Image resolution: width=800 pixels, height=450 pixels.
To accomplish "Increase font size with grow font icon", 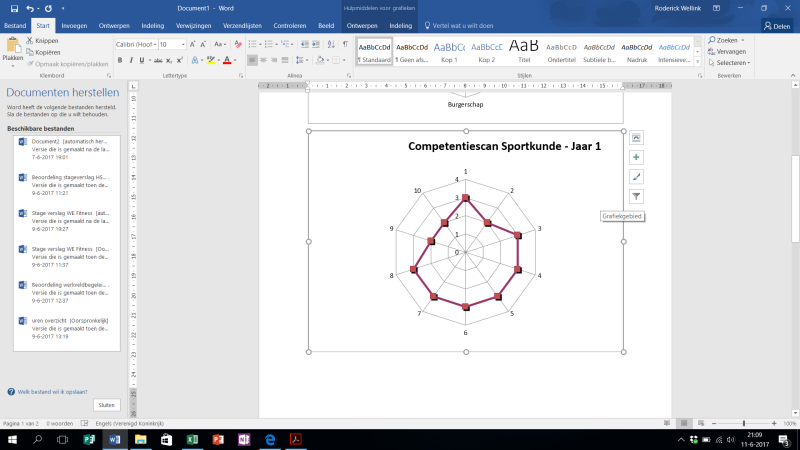I will [x=192, y=44].
